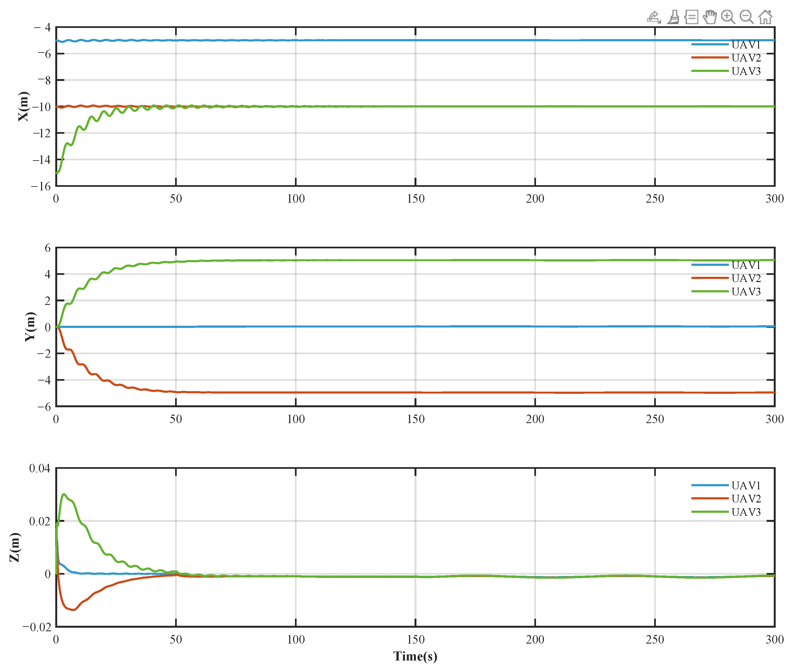Restore view with home icon

pyautogui.click(x=765, y=17)
